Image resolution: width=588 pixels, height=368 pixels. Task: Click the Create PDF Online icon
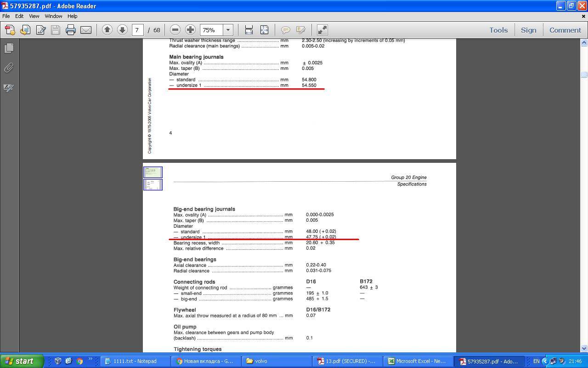point(10,30)
